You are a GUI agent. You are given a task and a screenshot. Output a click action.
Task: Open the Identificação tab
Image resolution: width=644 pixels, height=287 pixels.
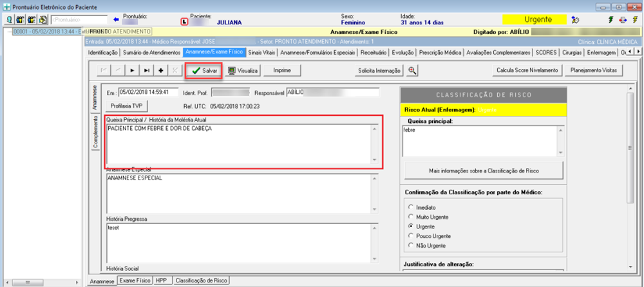coord(102,53)
